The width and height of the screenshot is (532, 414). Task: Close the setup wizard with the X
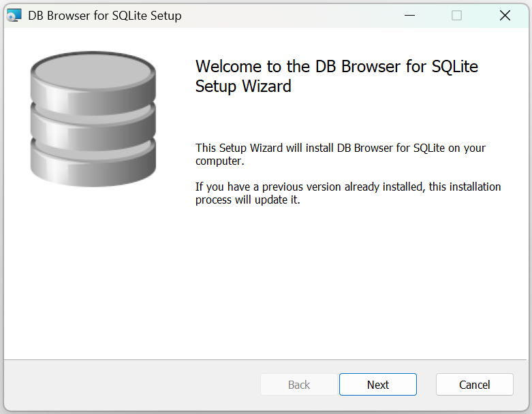505,15
